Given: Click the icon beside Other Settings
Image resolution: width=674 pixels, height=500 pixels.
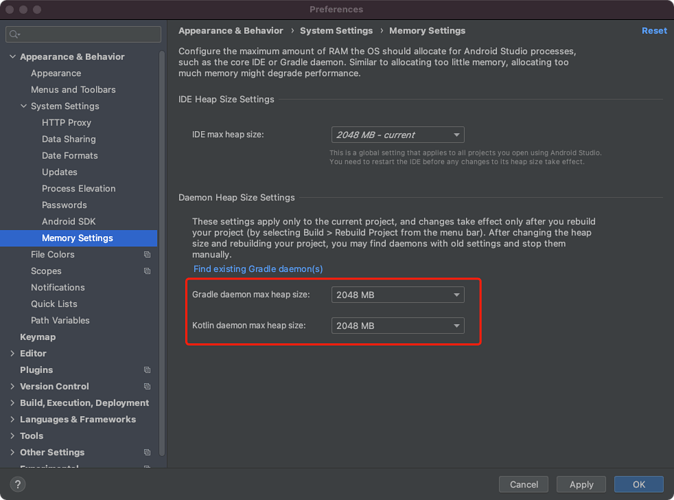Looking at the screenshot, I should click(147, 453).
